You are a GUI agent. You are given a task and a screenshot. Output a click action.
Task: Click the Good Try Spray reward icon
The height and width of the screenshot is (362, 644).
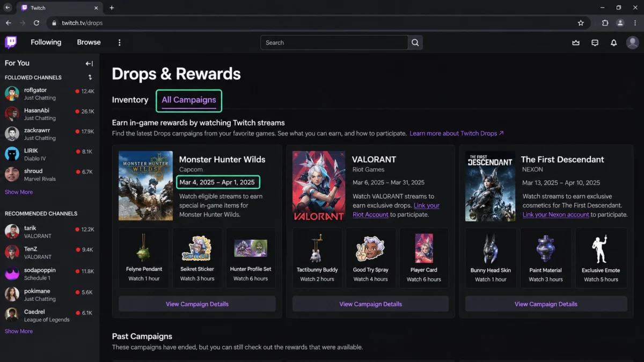[x=370, y=248]
